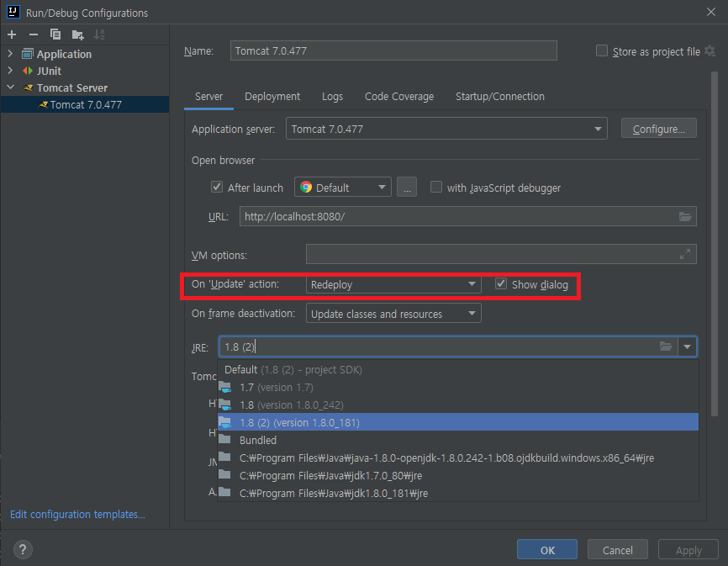This screenshot has width=728, height=566.
Task: Click the Tomcat 7.0.477 configuration icon
Action: (x=43, y=104)
